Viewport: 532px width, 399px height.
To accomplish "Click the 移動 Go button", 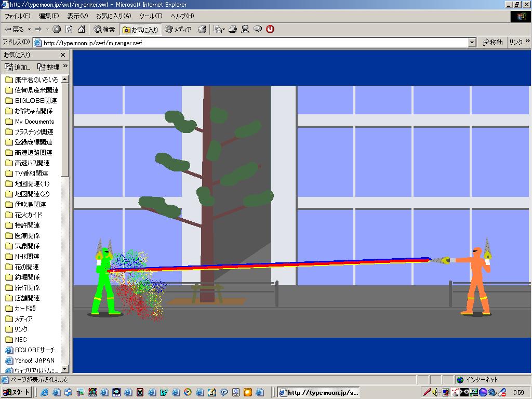I will [x=493, y=43].
